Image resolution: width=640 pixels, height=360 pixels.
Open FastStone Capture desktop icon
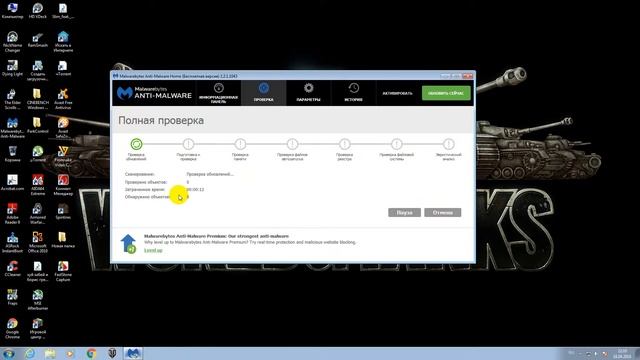63,271
